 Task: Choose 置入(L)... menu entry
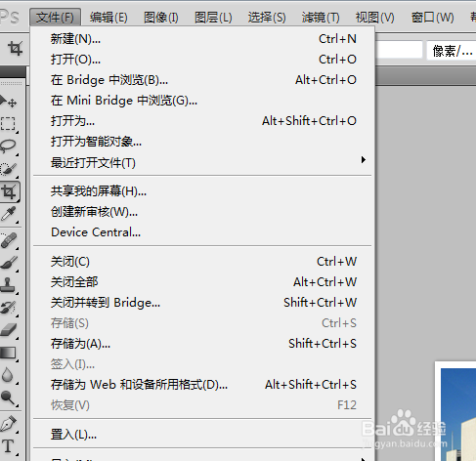point(203,435)
